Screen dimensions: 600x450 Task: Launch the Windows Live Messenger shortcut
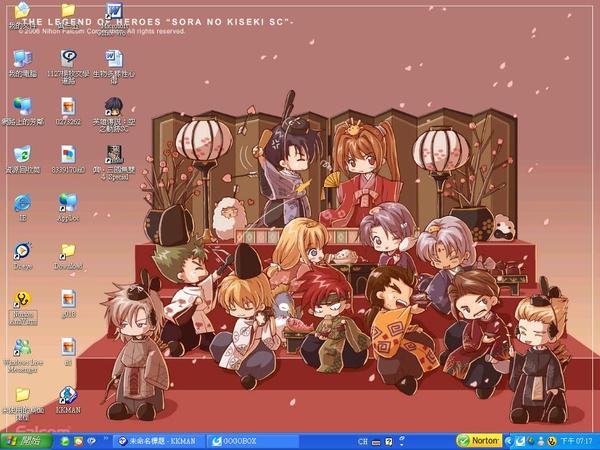(23, 347)
